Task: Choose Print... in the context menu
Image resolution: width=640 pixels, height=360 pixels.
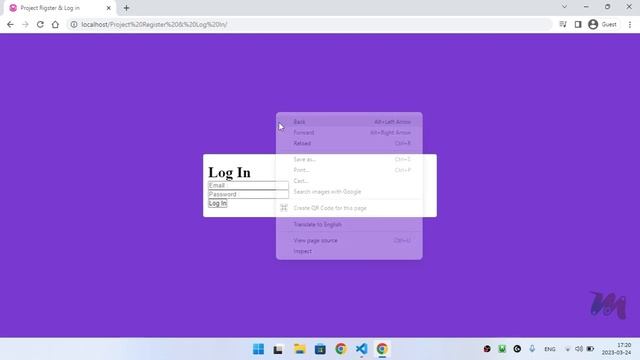Action: pyautogui.click(x=349, y=170)
